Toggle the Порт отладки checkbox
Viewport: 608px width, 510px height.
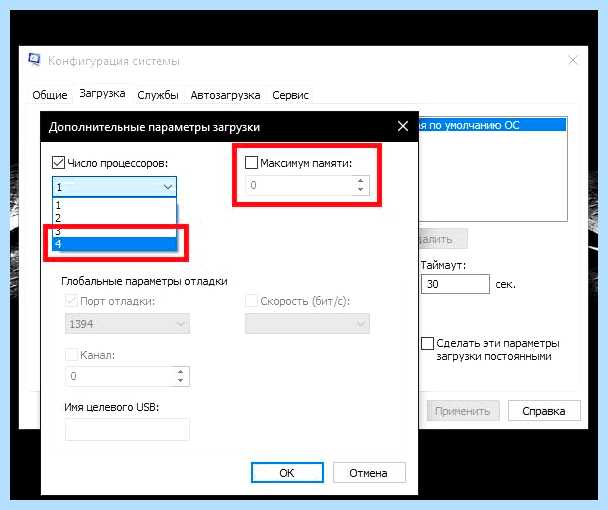pos(71,301)
